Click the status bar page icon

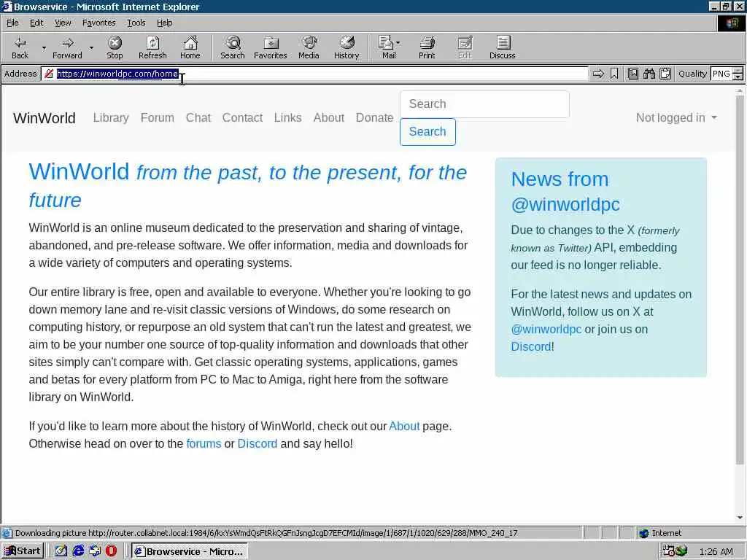7,533
